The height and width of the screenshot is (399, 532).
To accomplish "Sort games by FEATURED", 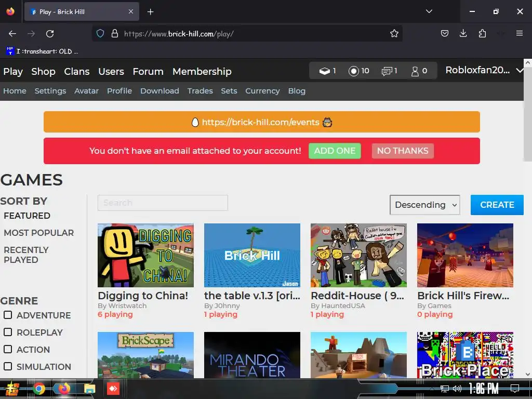I will [x=27, y=216].
